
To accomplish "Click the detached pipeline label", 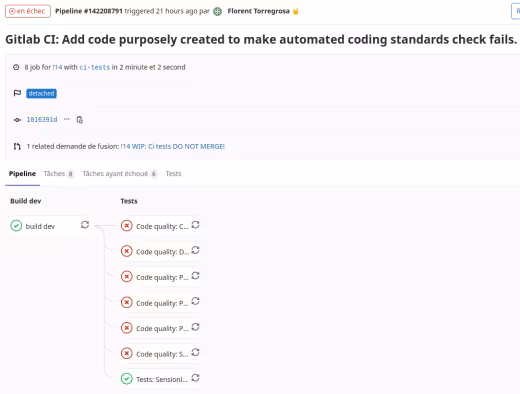I will pos(41,94).
